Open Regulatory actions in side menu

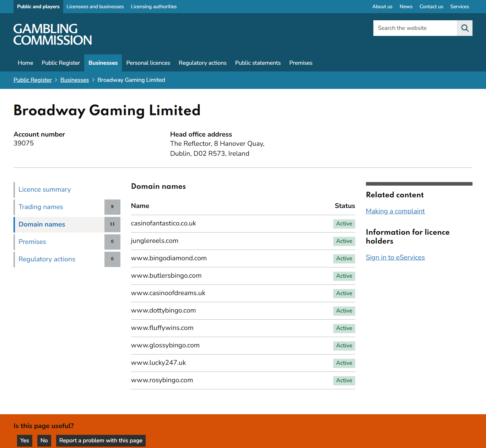(67, 259)
